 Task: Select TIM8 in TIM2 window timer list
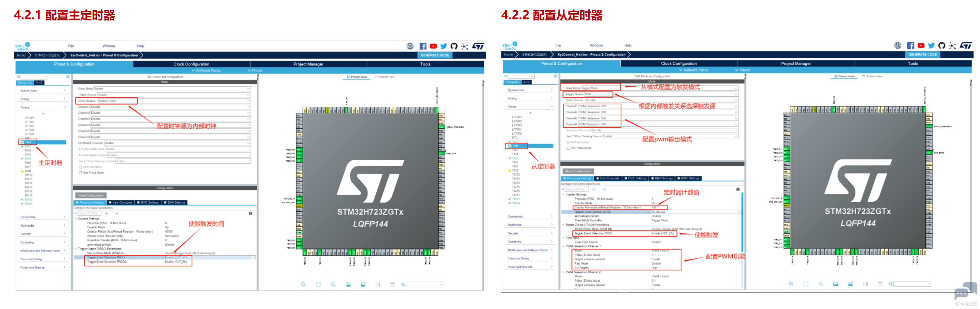(515, 170)
